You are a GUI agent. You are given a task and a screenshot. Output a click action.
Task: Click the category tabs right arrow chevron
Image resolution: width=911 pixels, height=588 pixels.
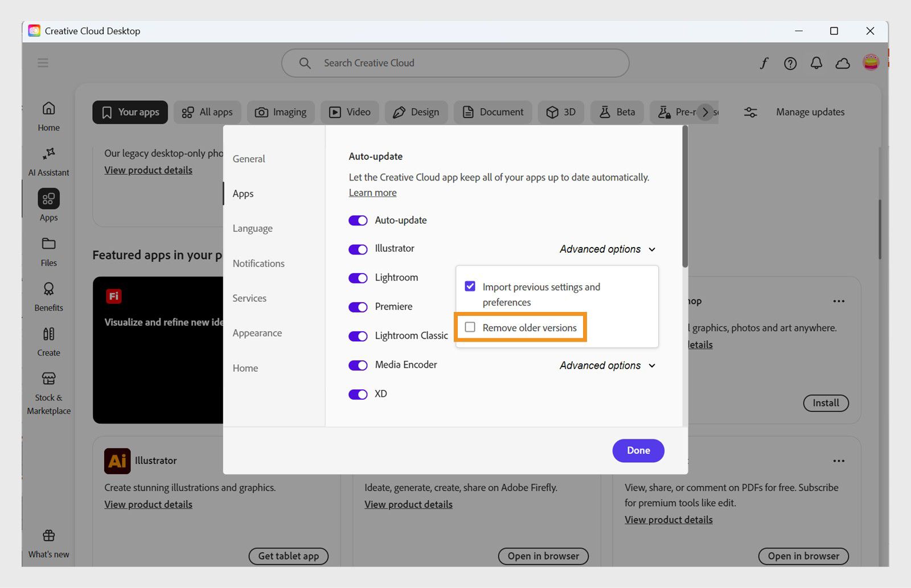(x=705, y=112)
